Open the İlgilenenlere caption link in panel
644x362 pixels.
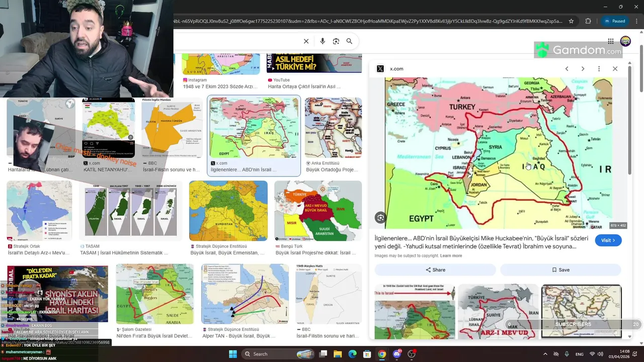pos(481,242)
